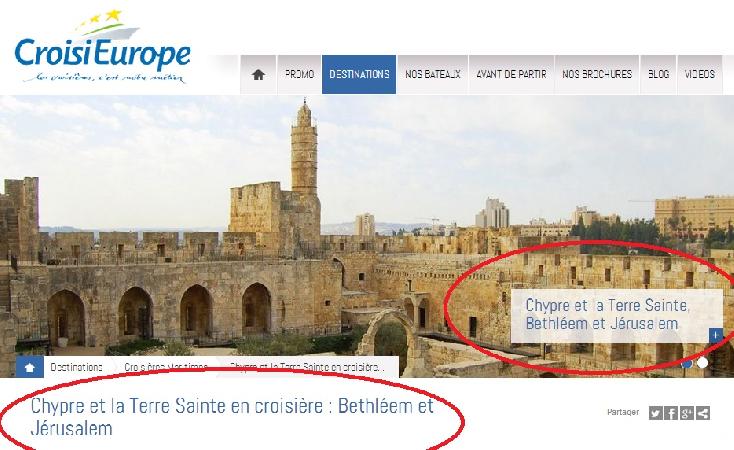734x450 pixels.
Task: Open the Nos Bateaux menu
Action: [x=433, y=74]
